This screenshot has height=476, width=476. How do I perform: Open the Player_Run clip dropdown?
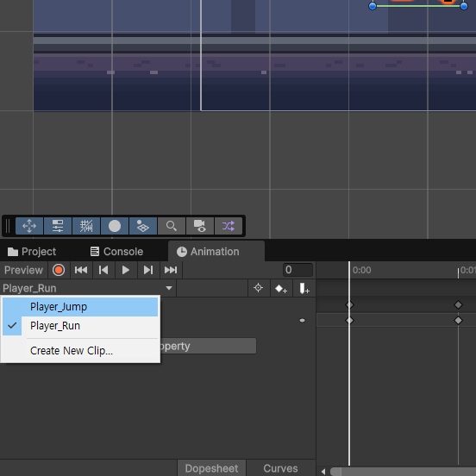pyautogui.click(x=88, y=288)
